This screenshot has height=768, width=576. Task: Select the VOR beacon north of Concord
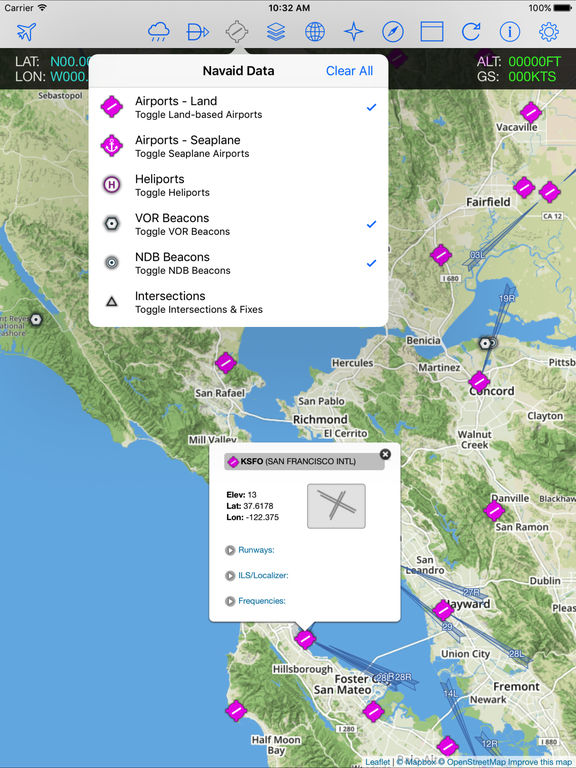485,343
